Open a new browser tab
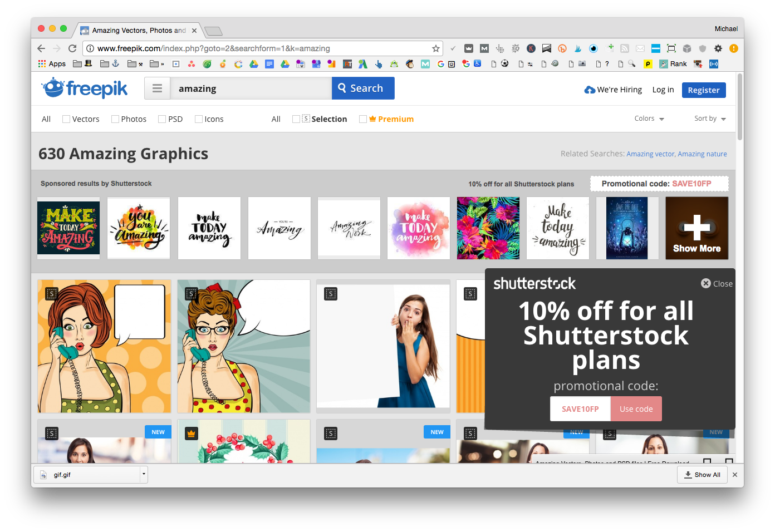The image size is (775, 532). (x=213, y=31)
